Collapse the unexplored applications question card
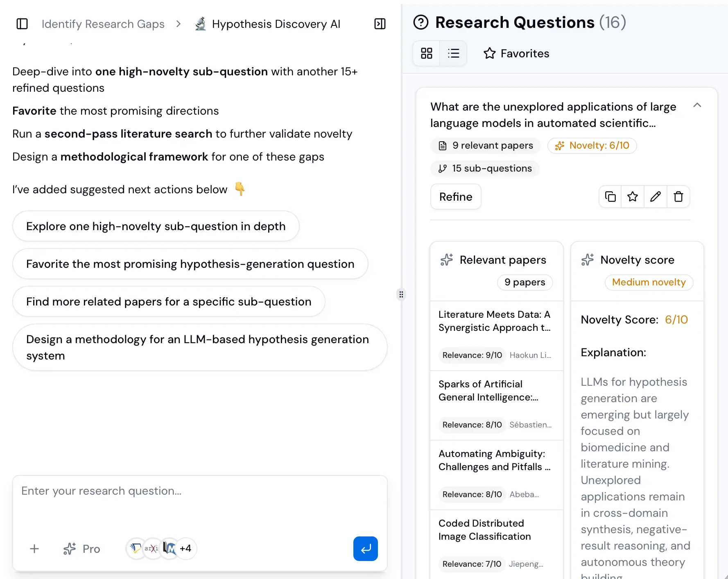 [x=697, y=106]
